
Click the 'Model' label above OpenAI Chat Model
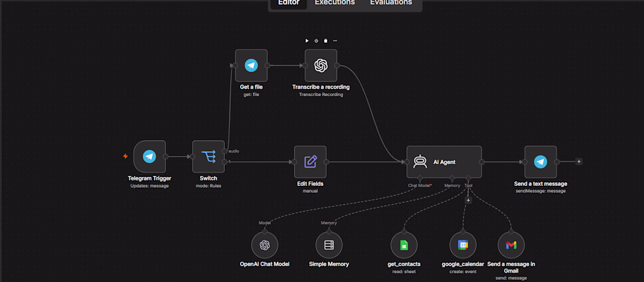pos(265,223)
